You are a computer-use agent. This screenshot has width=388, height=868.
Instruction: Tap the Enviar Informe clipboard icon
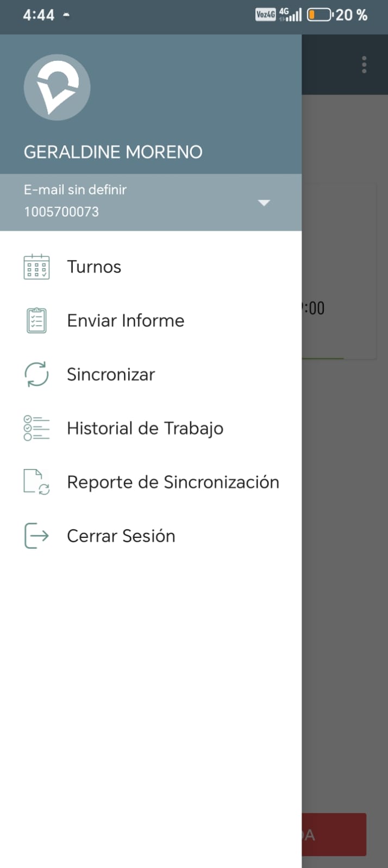36,321
